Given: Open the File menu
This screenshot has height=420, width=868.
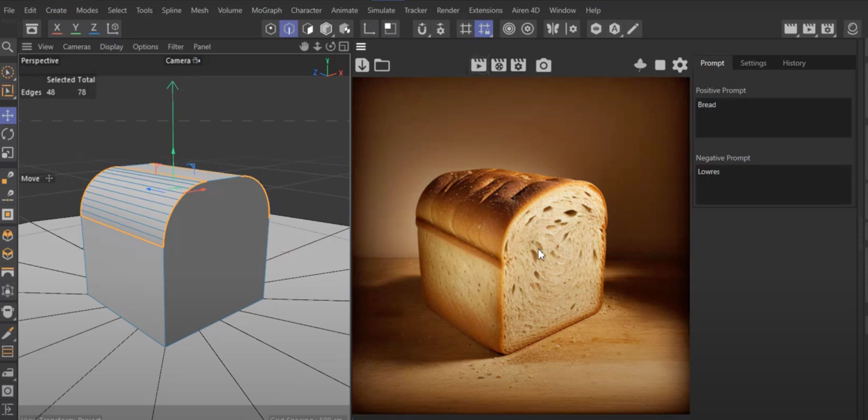Looking at the screenshot, I should click(9, 10).
